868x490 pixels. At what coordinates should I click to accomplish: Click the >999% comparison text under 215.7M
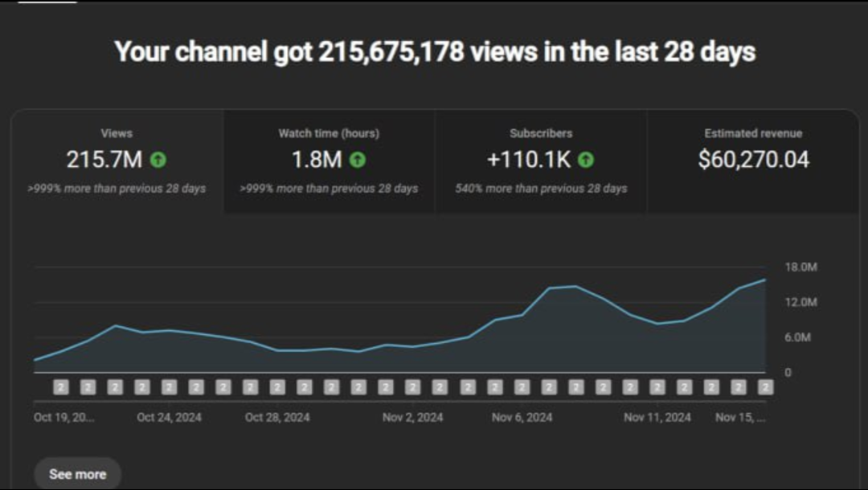117,189
